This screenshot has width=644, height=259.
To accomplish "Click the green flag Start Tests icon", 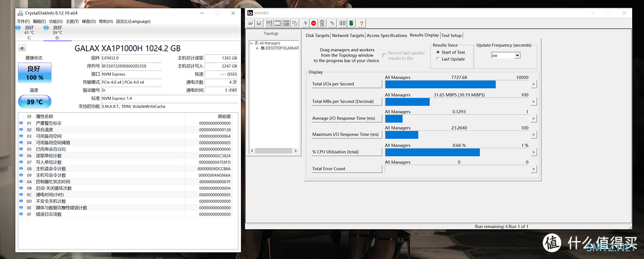I will tap(305, 23).
